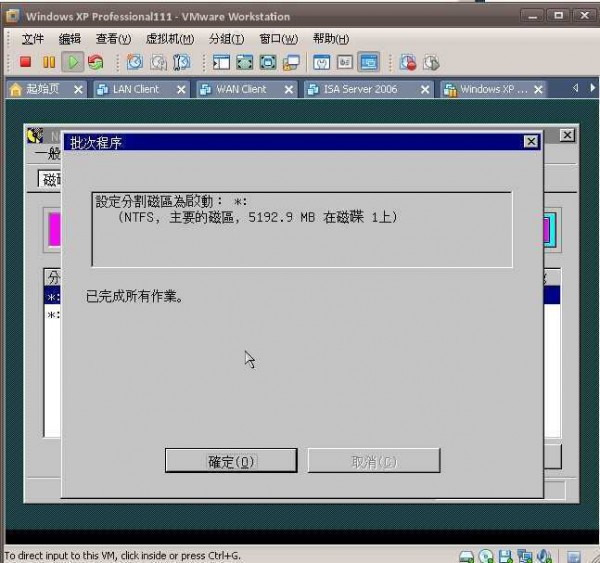The image size is (600, 563).
Task: Click the CD-ROM device status bar icon
Action: (486, 556)
